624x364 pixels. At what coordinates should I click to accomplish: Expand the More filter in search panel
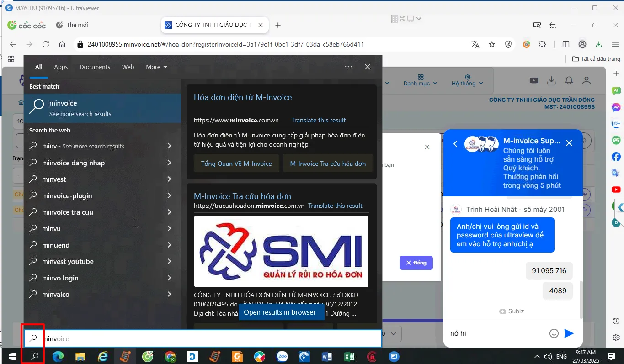tap(157, 67)
